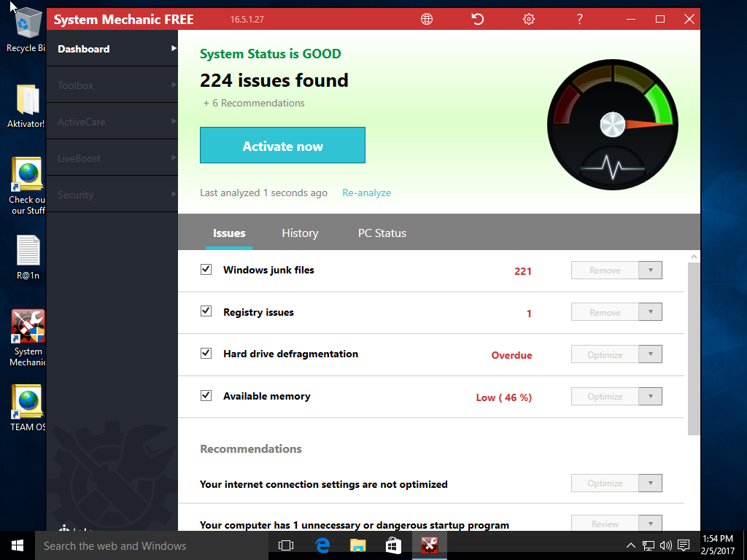Image resolution: width=747 pixels, height=560 pixels.
Task: Click the issues list scrollbar thumb
Action: pyautogui.click(x=694, y=349)
